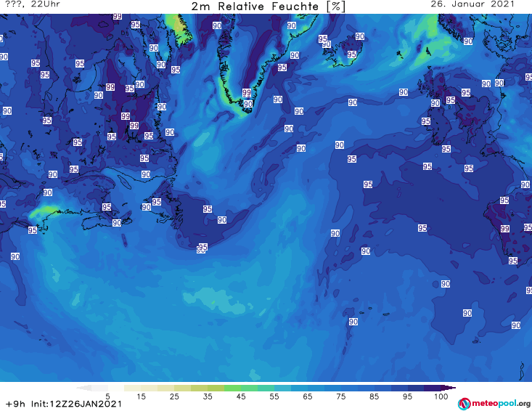Select the colorbar tick label '25'
The width and height of the screenshot is (532, 411).
point(174,396)
